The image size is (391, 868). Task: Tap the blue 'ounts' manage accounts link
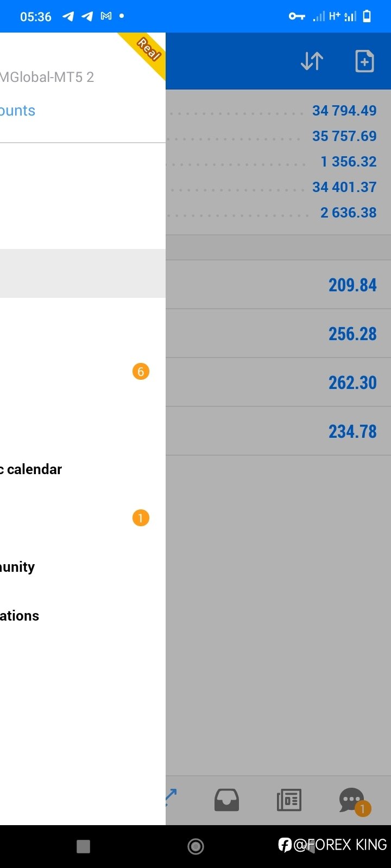(17, 111)
